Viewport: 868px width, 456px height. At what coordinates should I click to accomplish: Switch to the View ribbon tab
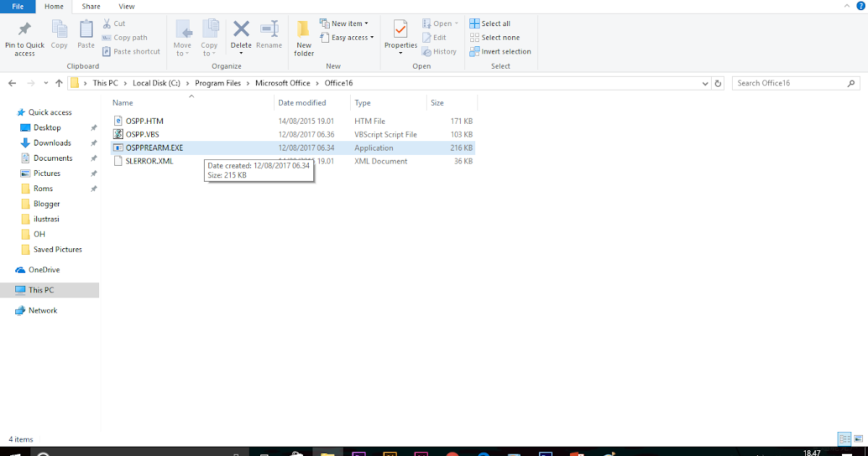(127, 6)
